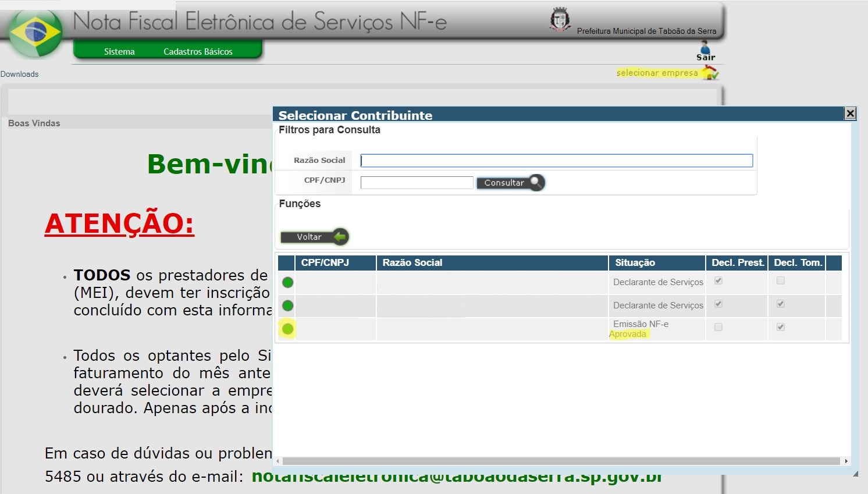Click the scrollbar right arrow
This screenshot has width=868, height=494.
(x=846, y=461)
